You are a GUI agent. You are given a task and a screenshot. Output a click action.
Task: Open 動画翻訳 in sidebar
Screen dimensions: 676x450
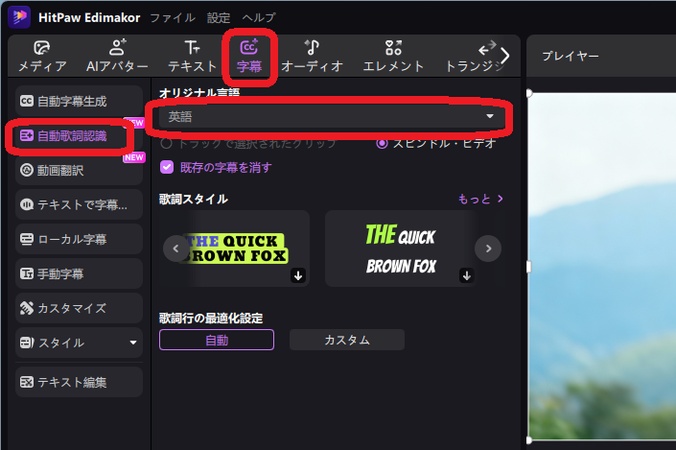click(79, 170)
